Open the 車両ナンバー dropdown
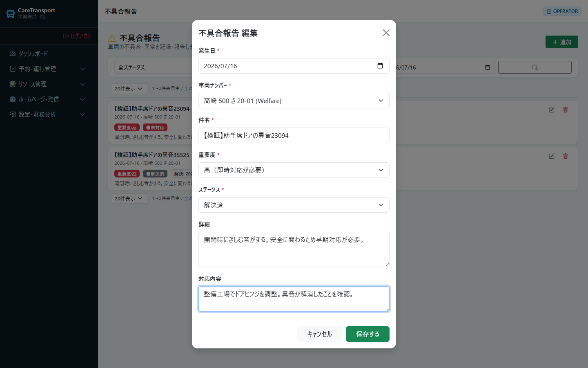This screenshot has width=588, height=368. click(x=294, y=101)
